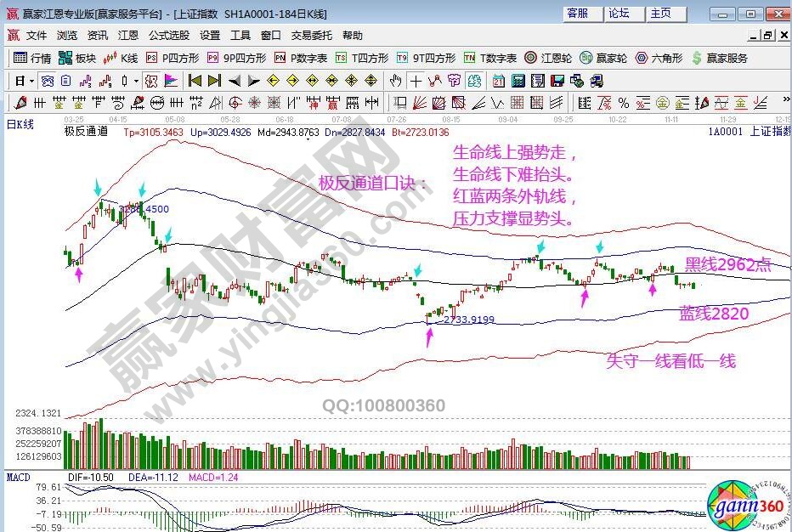Toggle the crosshair cursor mode
Screen dimensions: 792x532
pos(416,81)
